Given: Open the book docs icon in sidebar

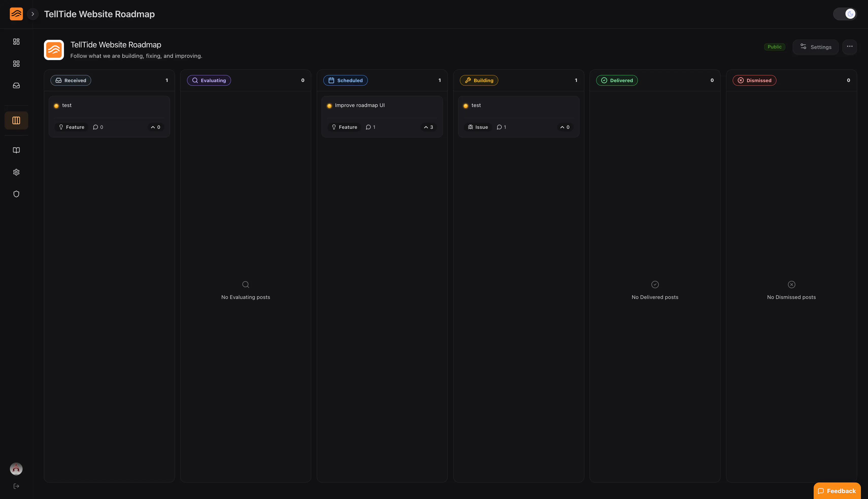Looking at the screenshot, I should coord(16,150).
